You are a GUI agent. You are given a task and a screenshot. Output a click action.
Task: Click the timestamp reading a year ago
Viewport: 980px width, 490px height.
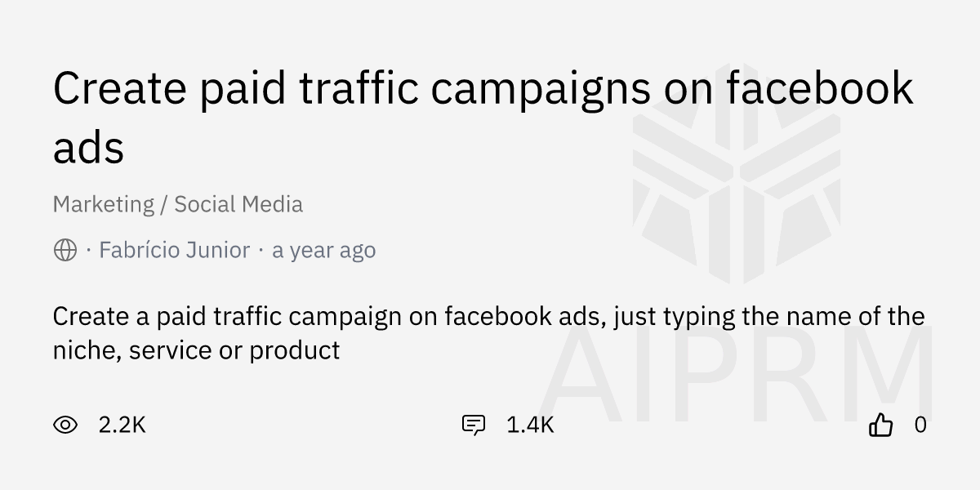(x=323, y=250)
